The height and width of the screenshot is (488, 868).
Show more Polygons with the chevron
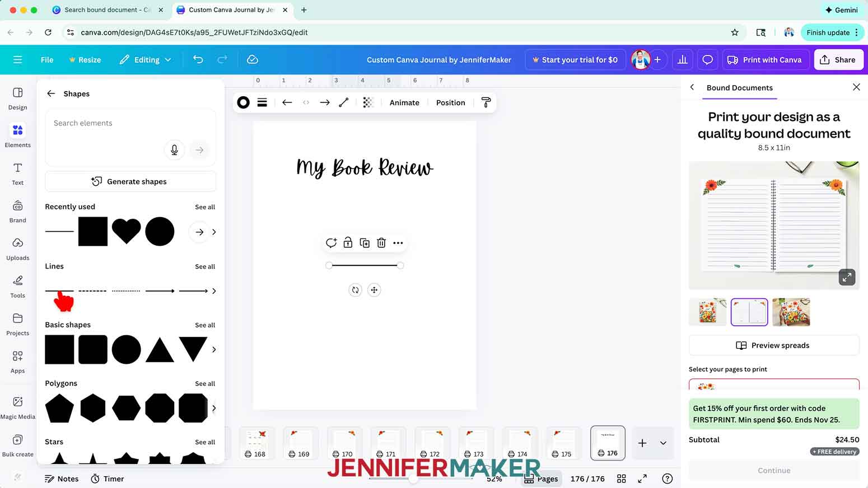pyautogui.click(x=214, y=408)
